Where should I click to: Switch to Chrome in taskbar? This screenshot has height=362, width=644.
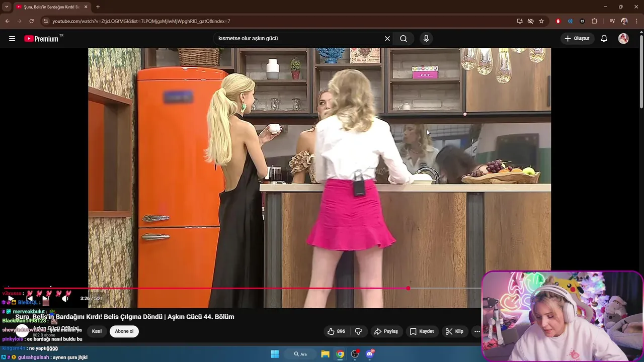coord(340,354)
